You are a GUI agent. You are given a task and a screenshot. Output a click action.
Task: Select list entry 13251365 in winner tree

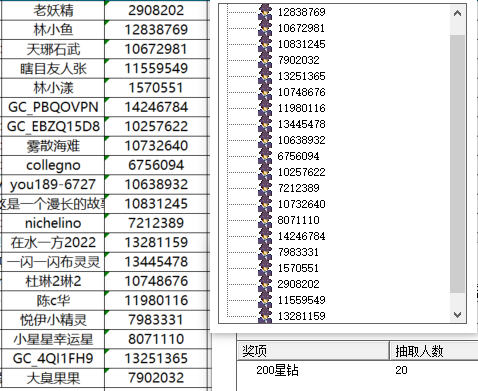coord(301,76)
